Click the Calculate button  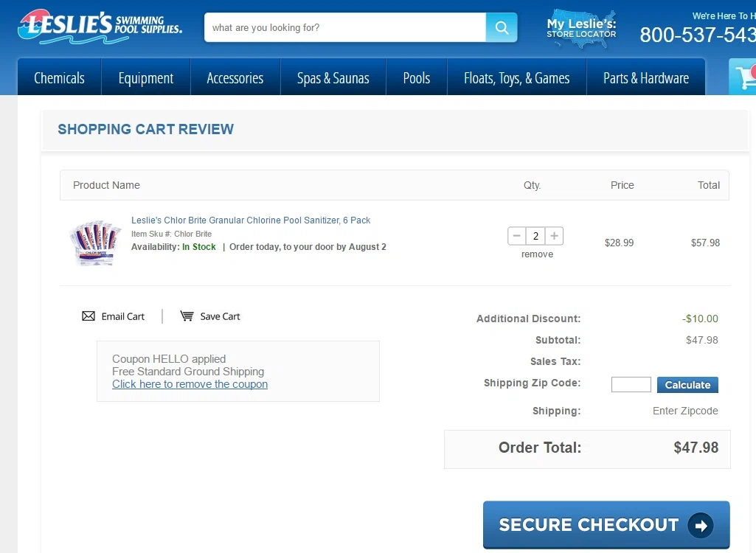687,385
